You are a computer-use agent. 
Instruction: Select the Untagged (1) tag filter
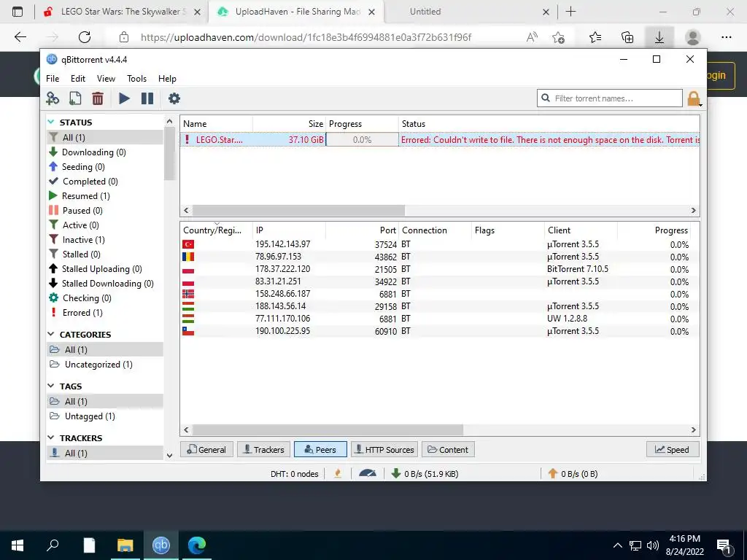[x=105, y=416]
